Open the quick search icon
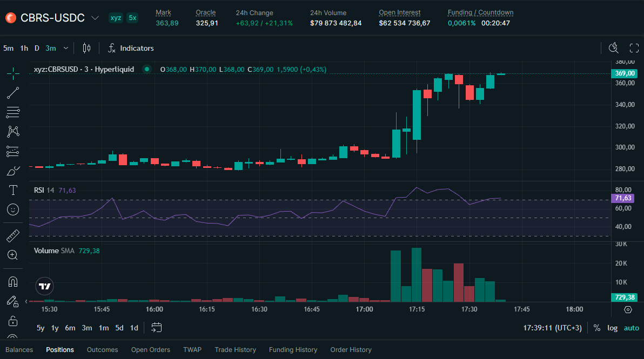Screen dimensions: 644x359 pos(613,48)
